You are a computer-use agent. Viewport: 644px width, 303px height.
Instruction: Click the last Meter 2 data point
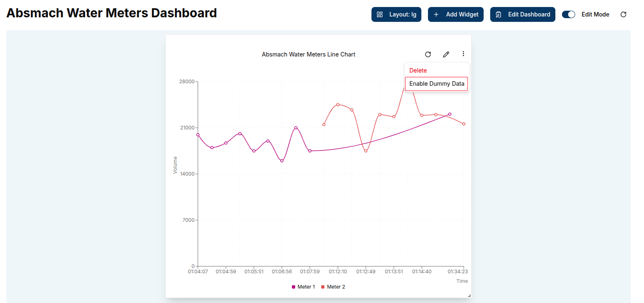[464, 124]
